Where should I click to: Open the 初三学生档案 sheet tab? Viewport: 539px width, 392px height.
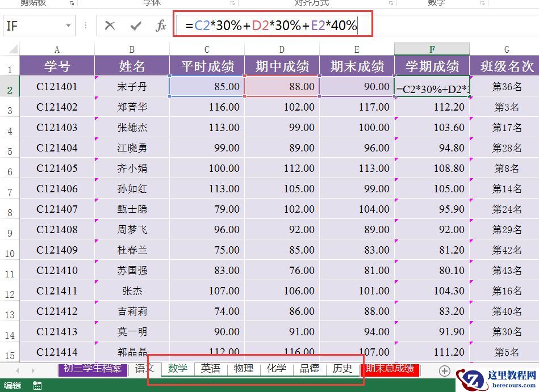(x=93, y=369)
